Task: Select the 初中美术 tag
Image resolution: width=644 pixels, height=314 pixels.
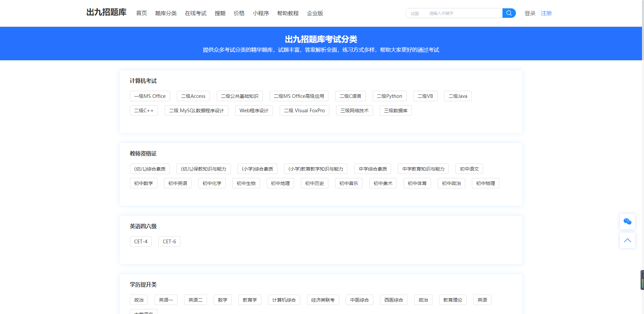Action: (x=383, y=183)
